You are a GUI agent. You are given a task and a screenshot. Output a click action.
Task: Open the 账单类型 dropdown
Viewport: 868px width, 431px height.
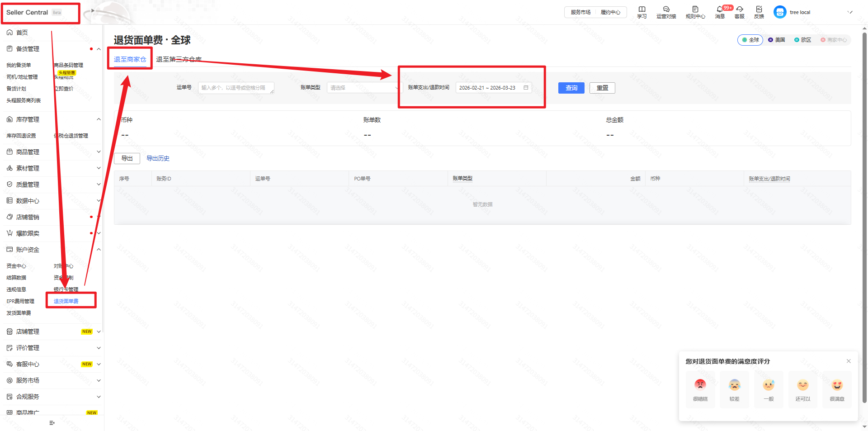(363, 88)
